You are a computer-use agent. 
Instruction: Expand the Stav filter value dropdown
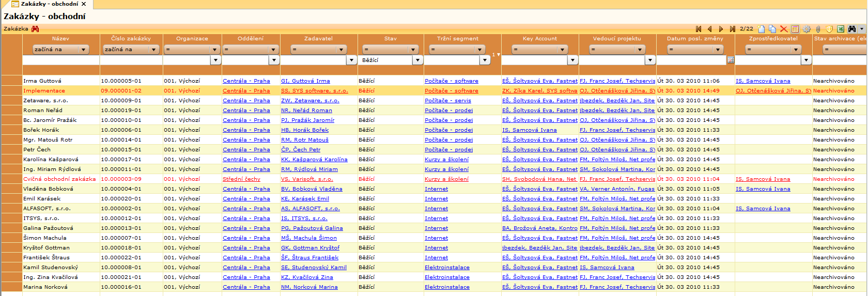tap(417, 60)
